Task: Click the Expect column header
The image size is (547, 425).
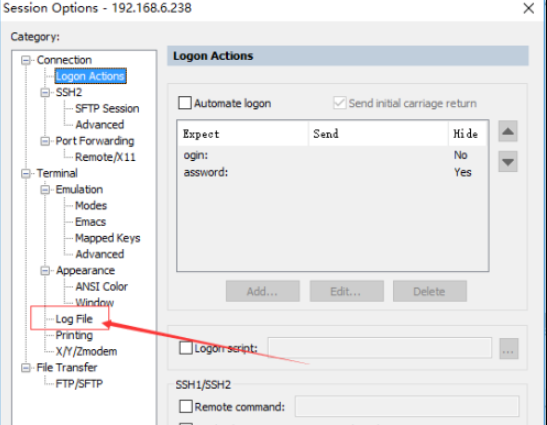Action: (x=242, y=134)
